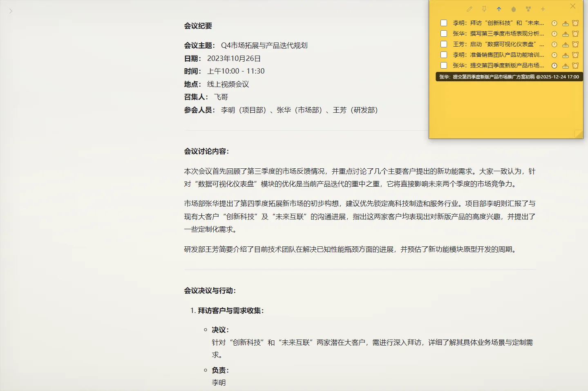Click the blue up arrow icon
The height and width of the screenshot is (391, 588).
coord(499,9)
